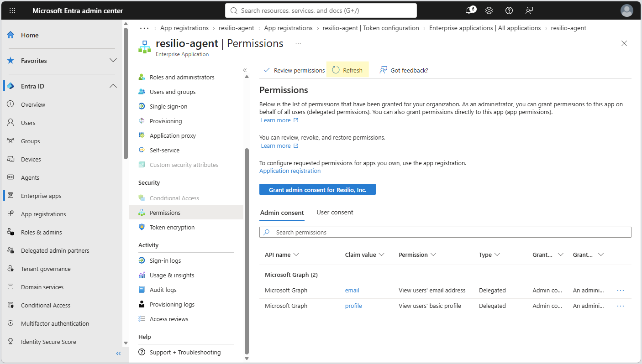Open portal settings gear icon
Image resolution: width=642 pixels, height=364 pixels.
tap(489, 10)
